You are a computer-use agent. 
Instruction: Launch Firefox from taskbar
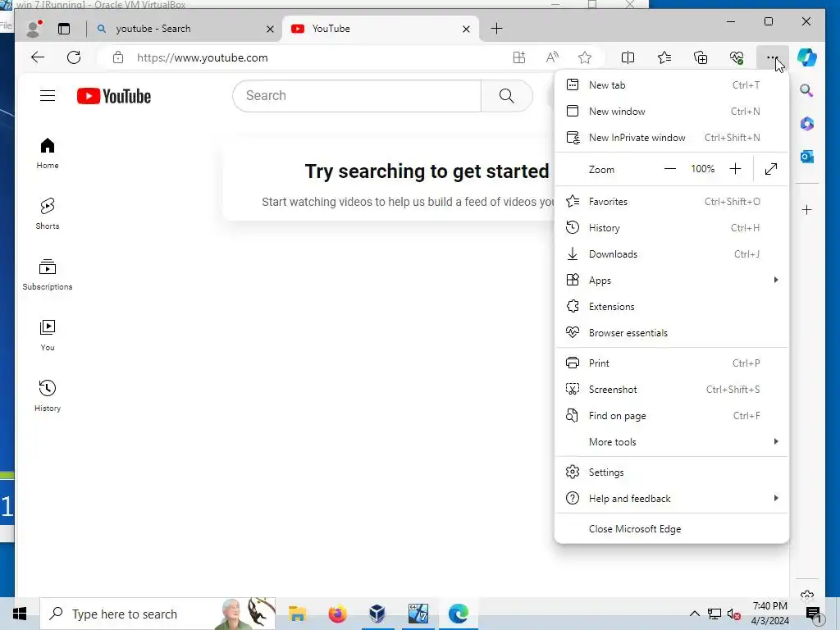(x=337, y=614)
